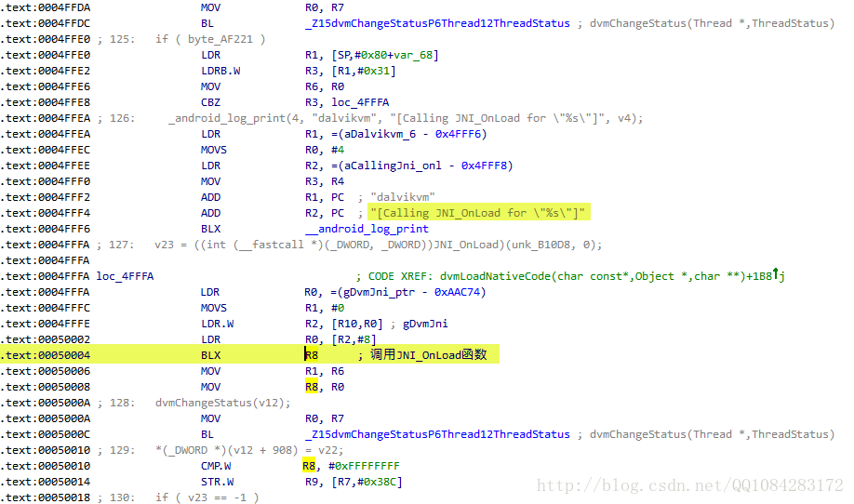Select highlighted R8 in CMP.W instruction
Screen dimensions: 854x504
[309, 466]
